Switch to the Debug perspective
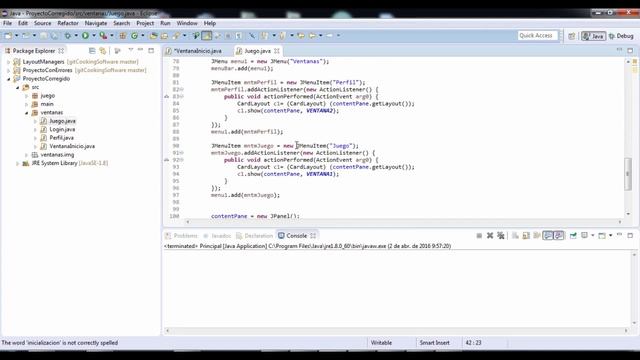 coord(621,36)
